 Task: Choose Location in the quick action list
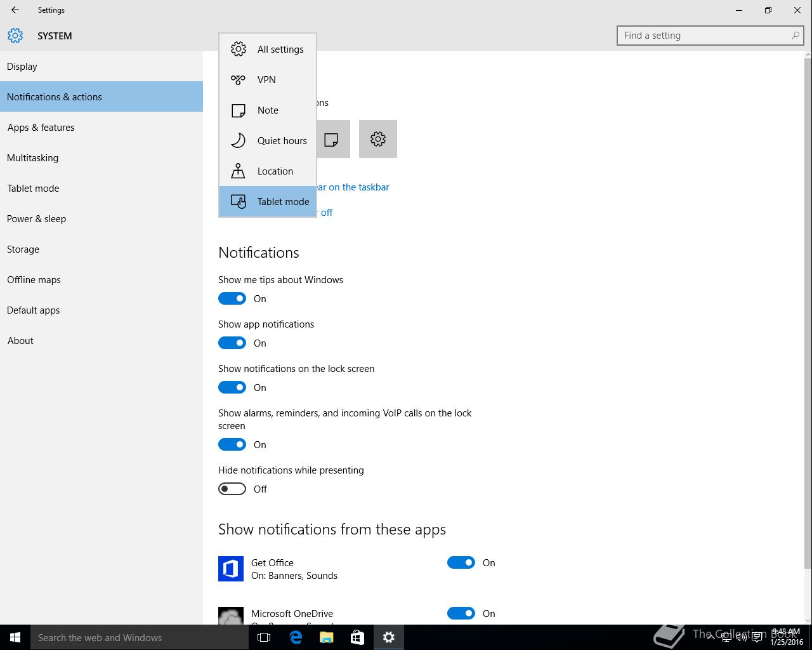pos(268,171)
